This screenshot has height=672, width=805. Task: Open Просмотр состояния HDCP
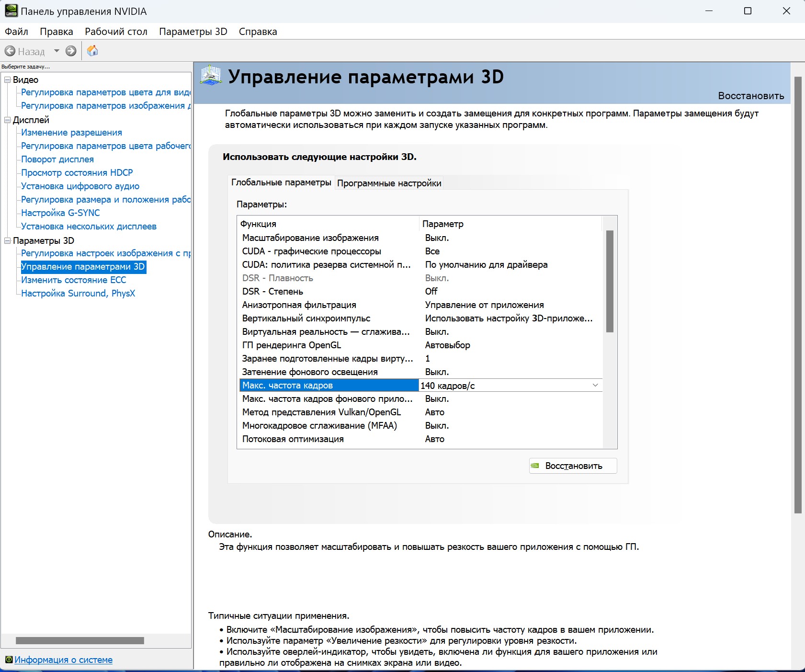[77, 173]
